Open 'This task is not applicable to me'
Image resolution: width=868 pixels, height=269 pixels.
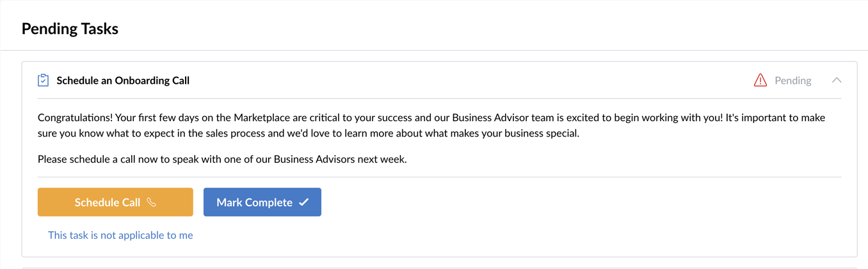[120, 235]
